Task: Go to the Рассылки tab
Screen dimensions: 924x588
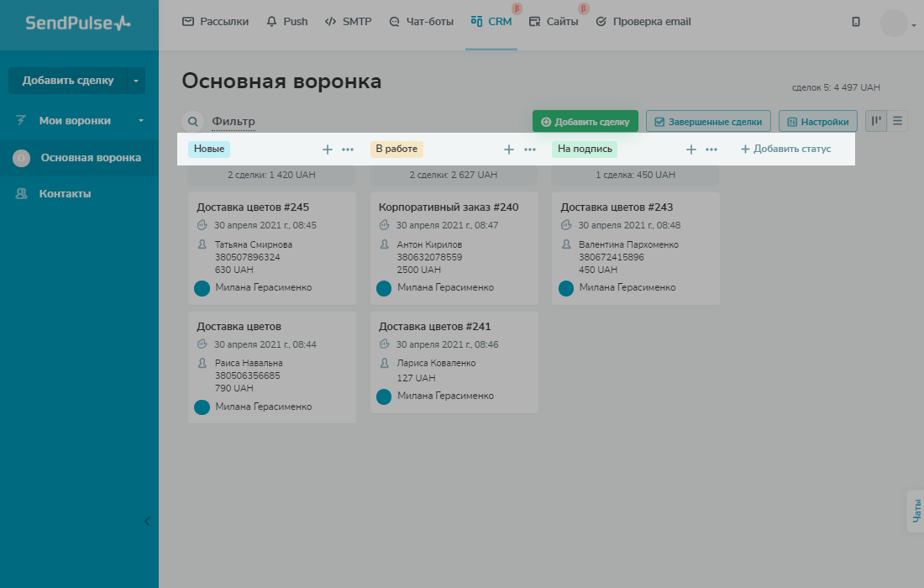Action: (x=216, y=22)
